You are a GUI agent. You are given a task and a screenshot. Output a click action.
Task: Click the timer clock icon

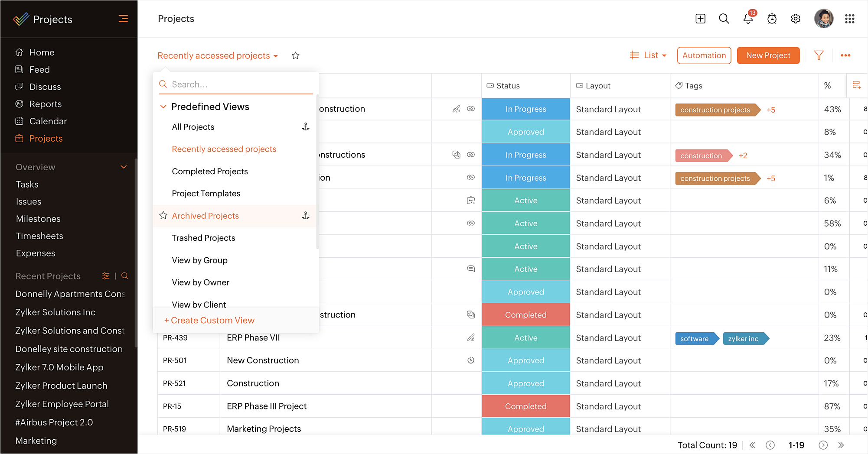click(x=772, y=19)
